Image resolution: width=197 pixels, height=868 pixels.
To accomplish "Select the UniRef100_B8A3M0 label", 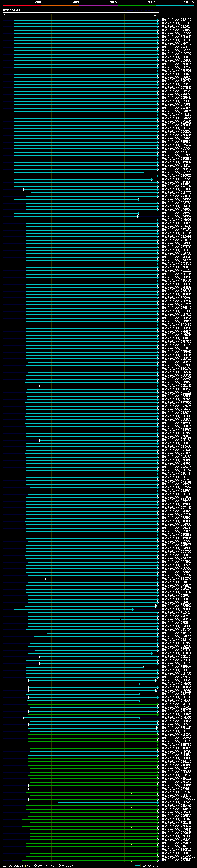I will click(177, 416).
